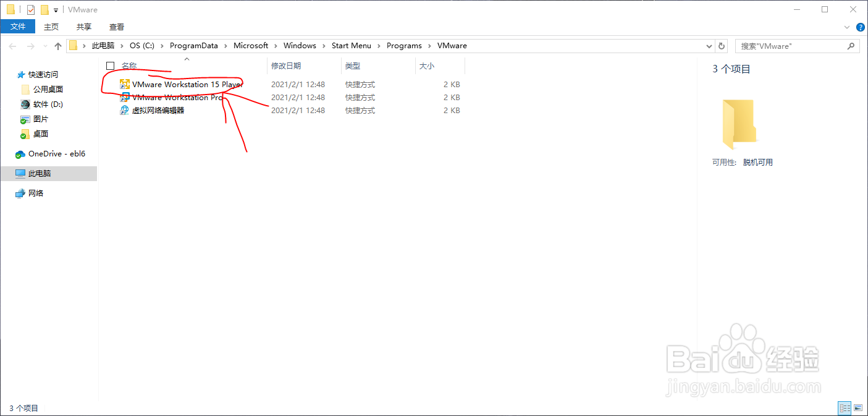
Task: Select 此电脑 in navigation pane
Action: (40, 174)
